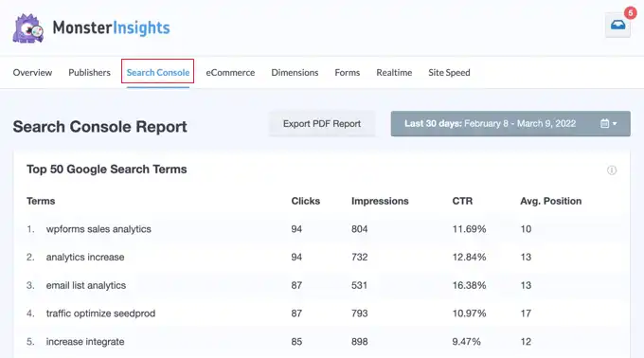Switch to the Overview tab

[x=32, y=73]
